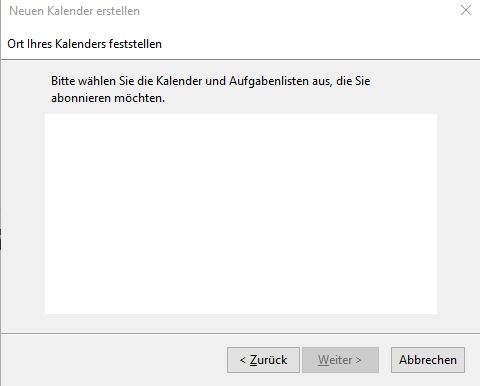Click the word Aufgabenlisten in the instructions
Image resolution: width=480 pixels, height=386 pixels.
269,81
